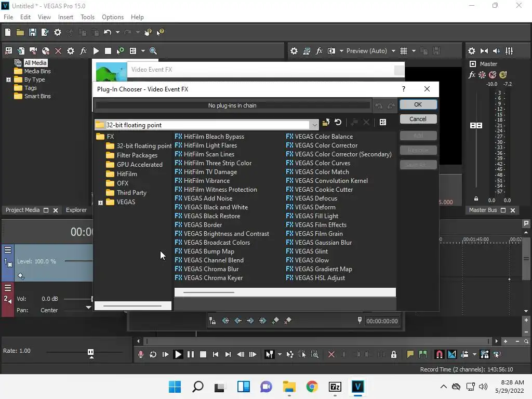
Task: Stop preview in Project Media toolbar
Action: point(108,51)
